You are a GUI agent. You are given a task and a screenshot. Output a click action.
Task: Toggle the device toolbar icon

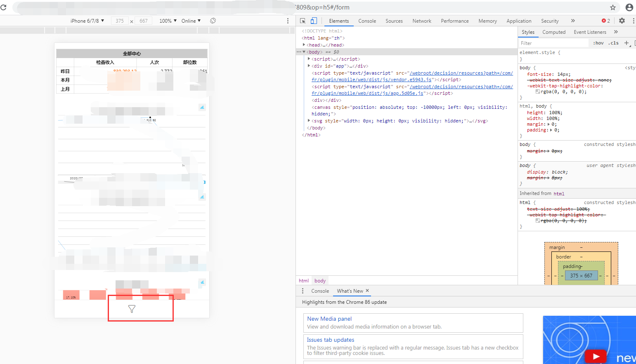pyautogui.click(x=314, y=21)
